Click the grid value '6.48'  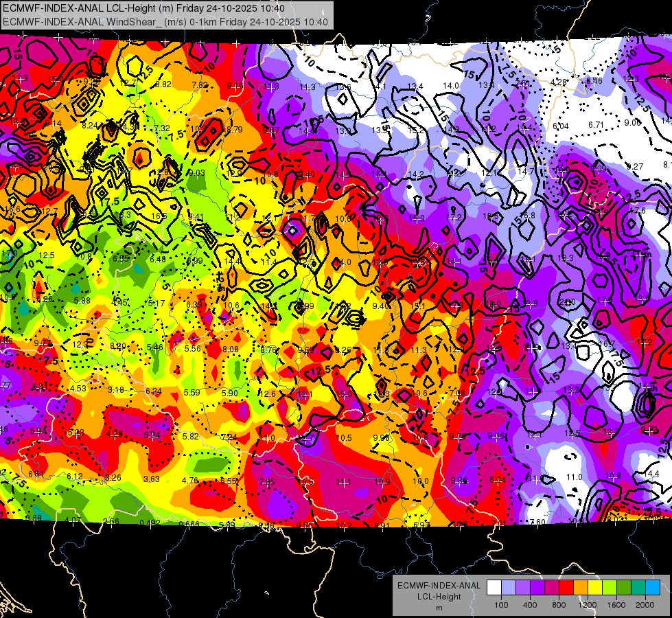158,260
